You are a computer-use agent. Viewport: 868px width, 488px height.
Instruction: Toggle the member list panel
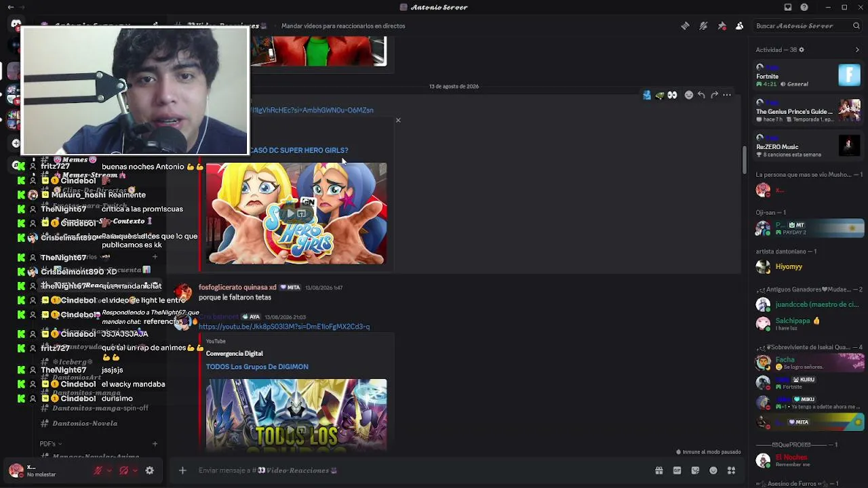pyautogui.click(x=739, y=26)
